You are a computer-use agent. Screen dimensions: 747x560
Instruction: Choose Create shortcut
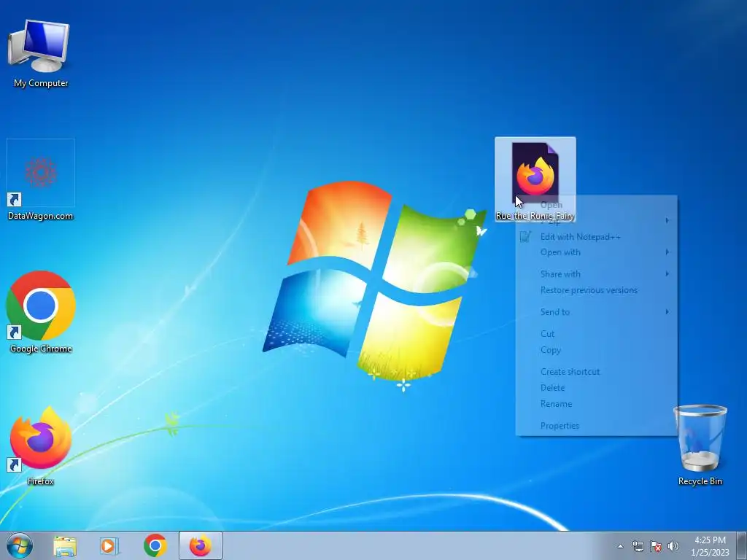click(x=597, y=372)
